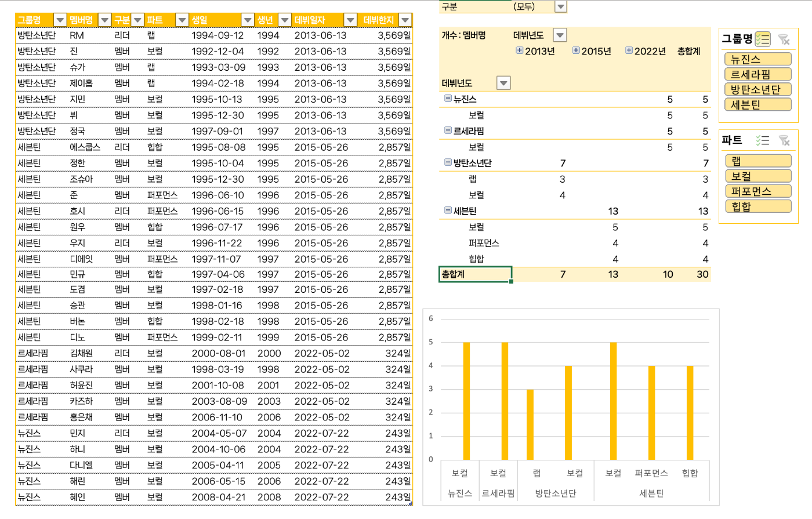This screenshot has width=812, height=519.
Task: Filter by 방탄소년단 in the 그룹명 slicer
Action: pos(758,89)
